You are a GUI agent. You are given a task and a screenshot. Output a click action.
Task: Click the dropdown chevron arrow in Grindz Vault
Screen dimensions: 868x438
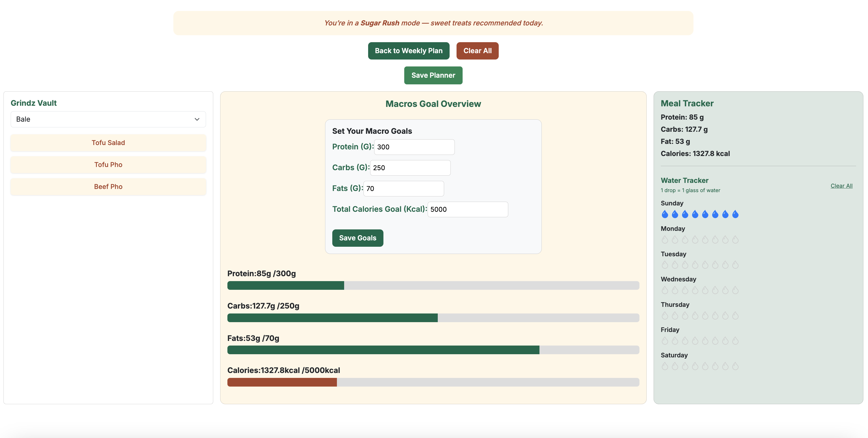pos(197,119)
